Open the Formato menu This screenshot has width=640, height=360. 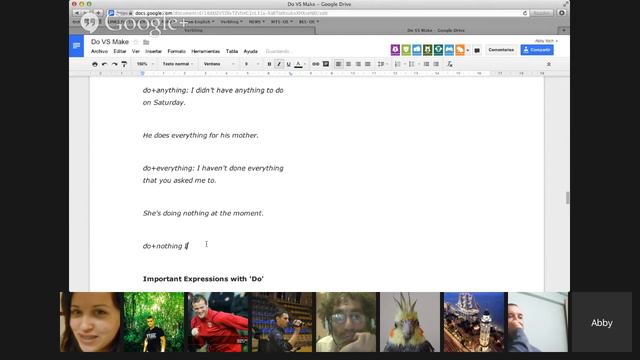point(176,51)
